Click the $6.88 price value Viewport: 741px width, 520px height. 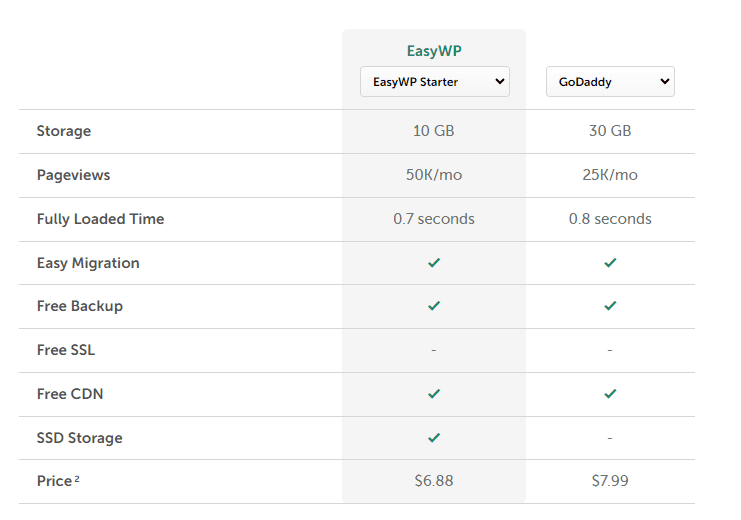(x=434, y=481)
